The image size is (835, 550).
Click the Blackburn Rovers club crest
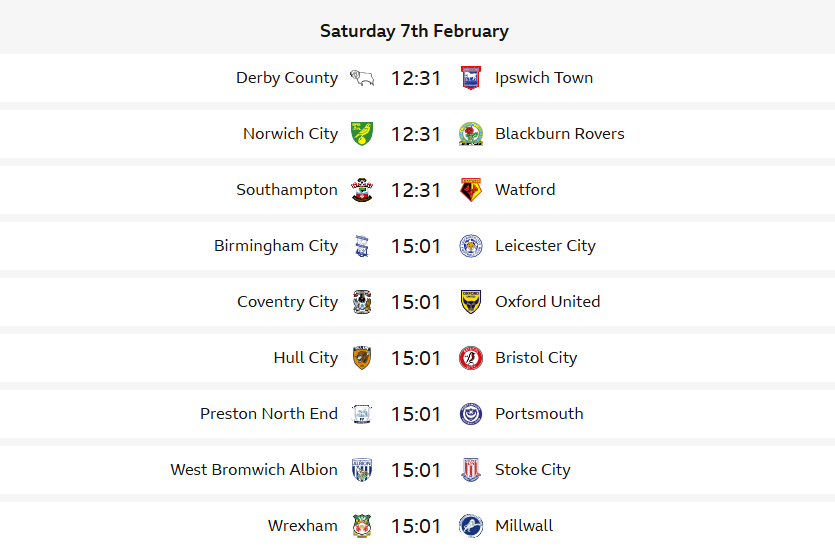[x=470, y=134]
